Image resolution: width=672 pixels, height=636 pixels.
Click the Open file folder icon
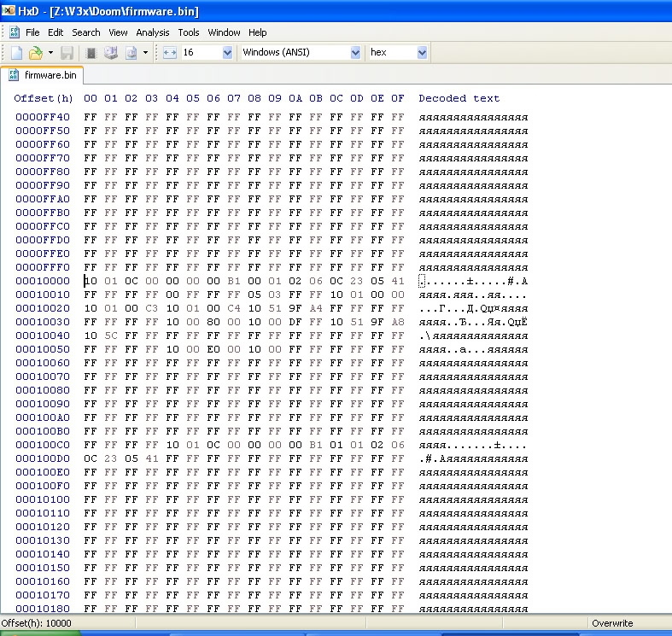tap(36, 53)
